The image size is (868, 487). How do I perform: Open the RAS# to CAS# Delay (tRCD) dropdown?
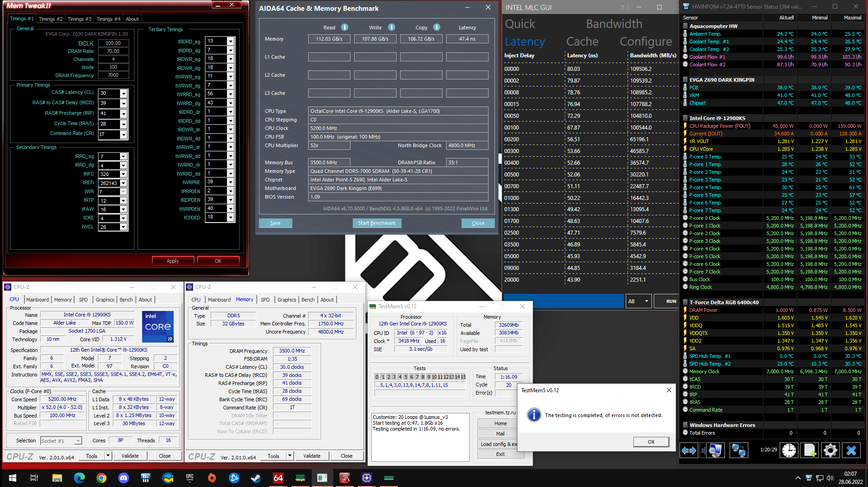(x=123, y=103)
